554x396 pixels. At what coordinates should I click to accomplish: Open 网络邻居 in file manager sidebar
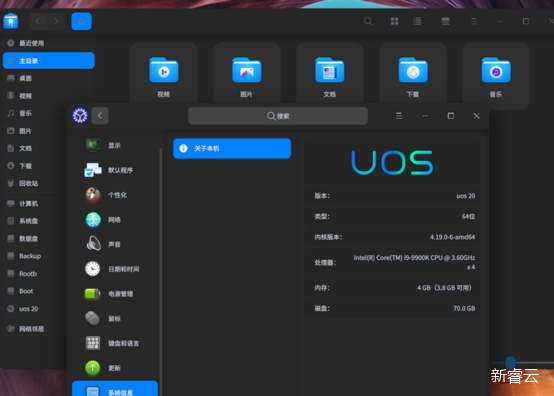tap(35, 329)
